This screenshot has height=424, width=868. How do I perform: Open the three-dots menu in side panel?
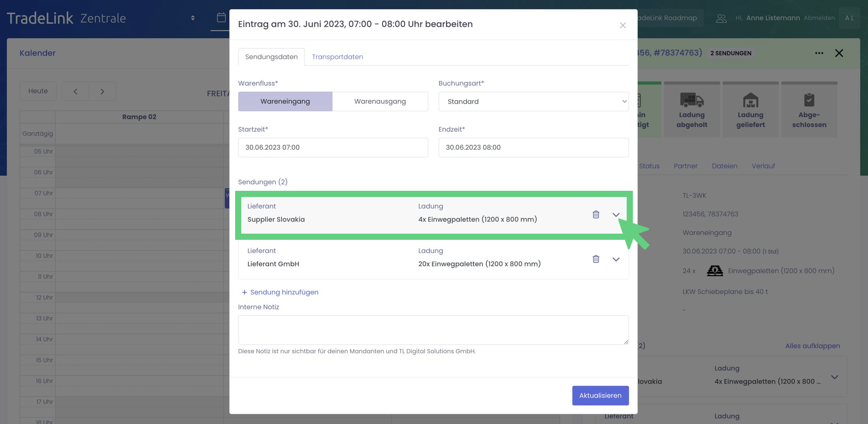pos(819,53)
